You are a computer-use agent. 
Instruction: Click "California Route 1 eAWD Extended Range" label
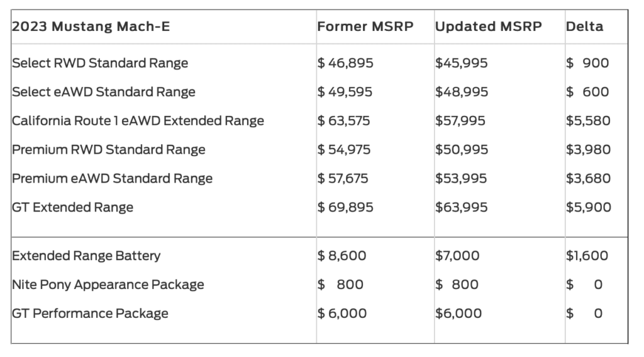pos(138,120)
